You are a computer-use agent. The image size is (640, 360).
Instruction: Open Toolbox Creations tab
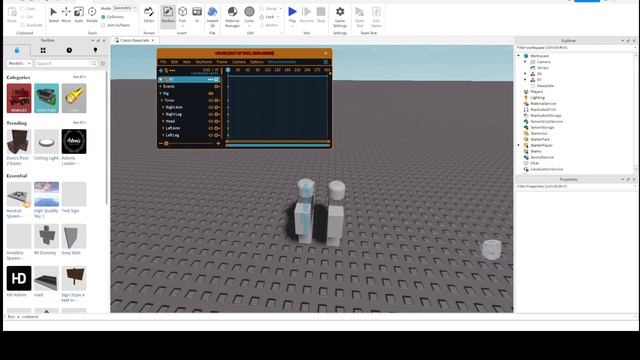[95, 50]
